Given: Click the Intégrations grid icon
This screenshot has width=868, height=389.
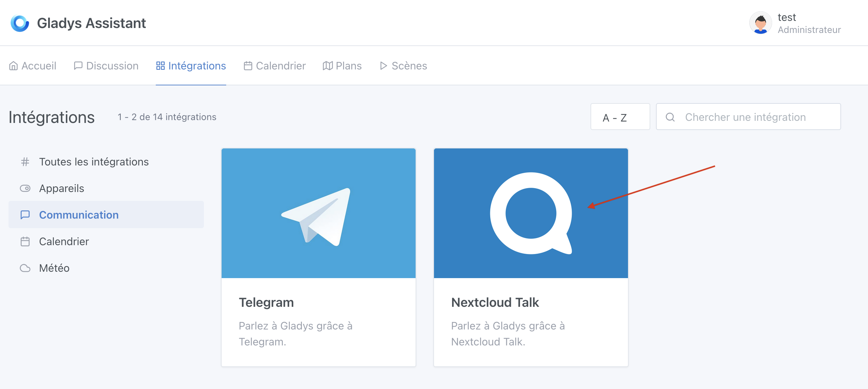Looking at the screenshot, I should point(160,66).
